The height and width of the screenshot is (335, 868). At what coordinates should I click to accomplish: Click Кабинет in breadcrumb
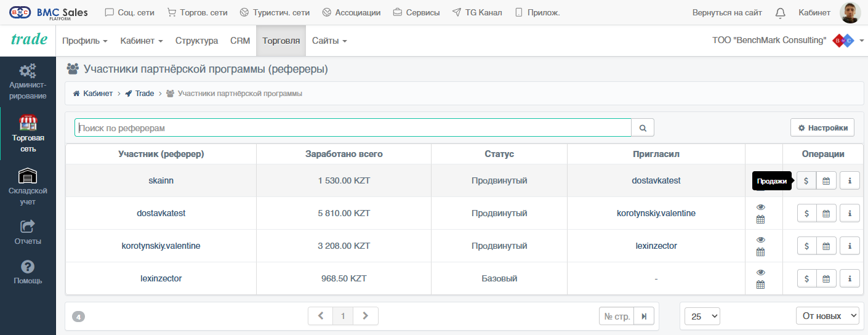(x=93, y=94)
